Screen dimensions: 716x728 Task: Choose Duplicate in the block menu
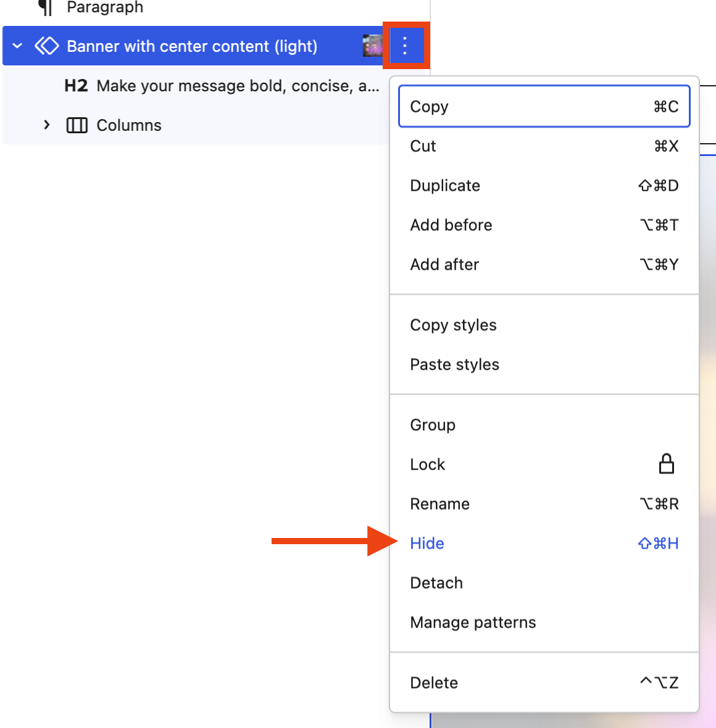[544, 185]
